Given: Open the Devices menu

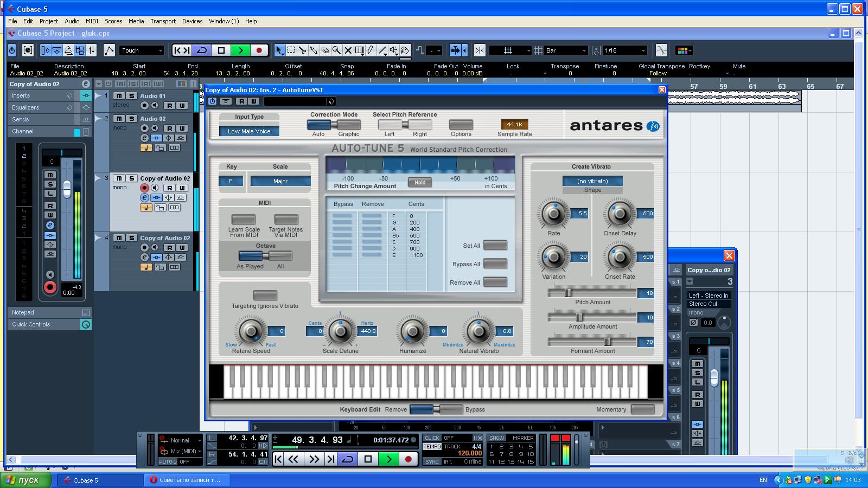Looking at the screenshot, I should pyautogui.click(x=192, y=21).
